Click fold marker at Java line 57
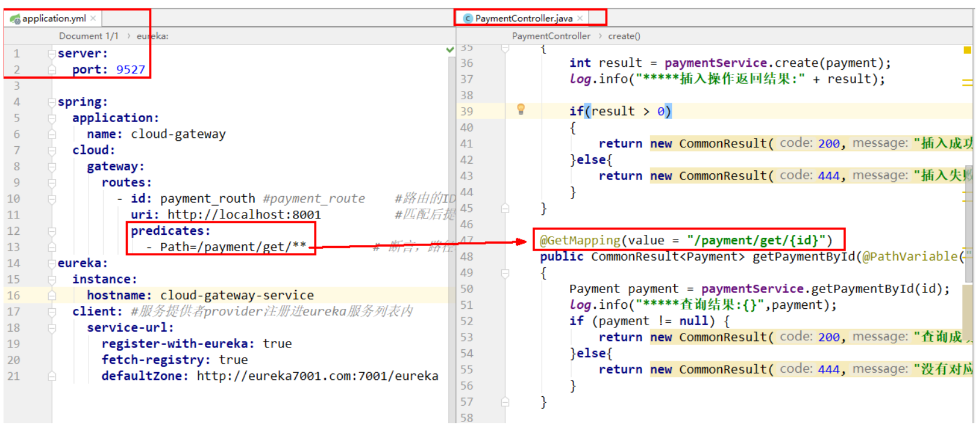 pyautogui.click(x=505, y=402)
